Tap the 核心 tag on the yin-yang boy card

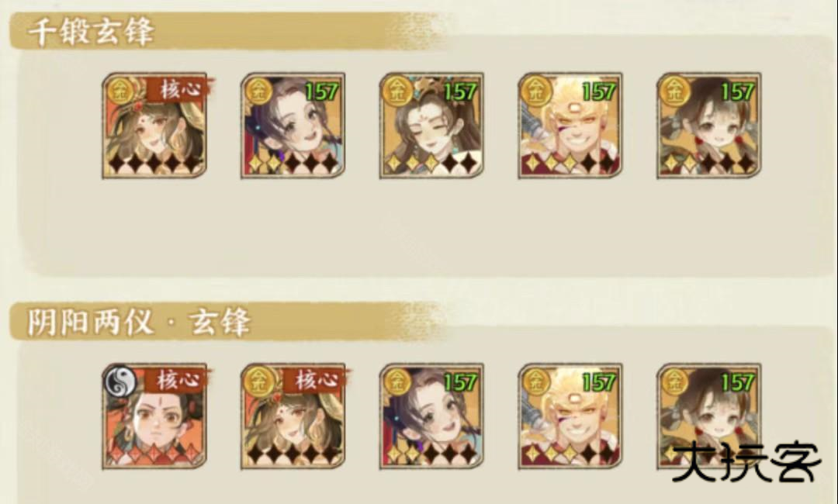pos(178,381)
